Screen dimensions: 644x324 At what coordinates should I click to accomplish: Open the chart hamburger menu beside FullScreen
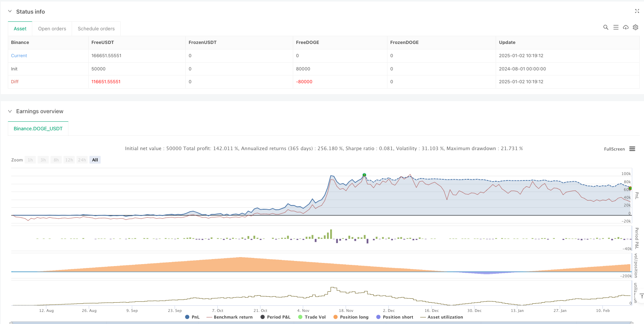click(632, 149)
